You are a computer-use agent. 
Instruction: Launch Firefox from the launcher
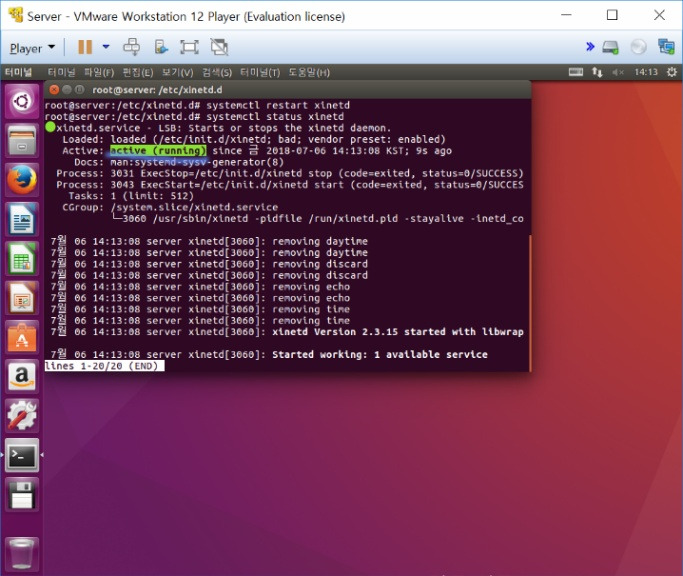pyautogui.click(x=22, y=180)
